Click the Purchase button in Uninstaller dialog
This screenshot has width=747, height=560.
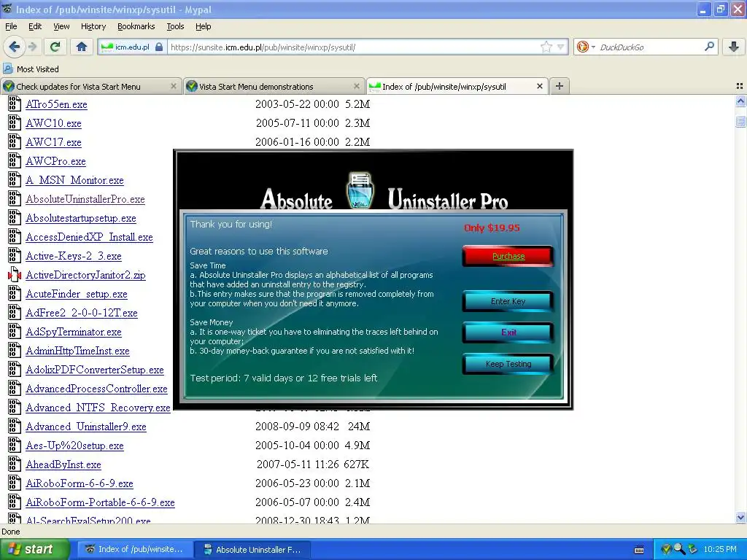click(x=508, y=256)
